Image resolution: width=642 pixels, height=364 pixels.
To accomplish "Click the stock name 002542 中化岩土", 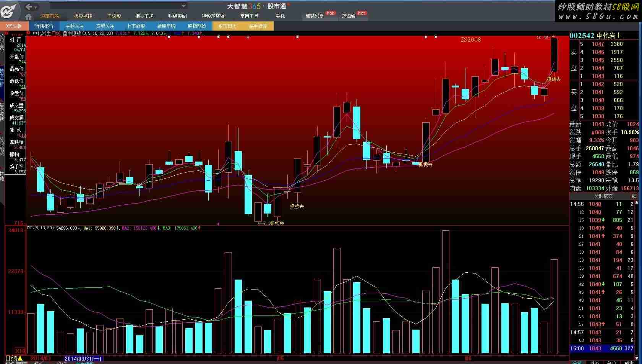I will [x=595, y=36].
